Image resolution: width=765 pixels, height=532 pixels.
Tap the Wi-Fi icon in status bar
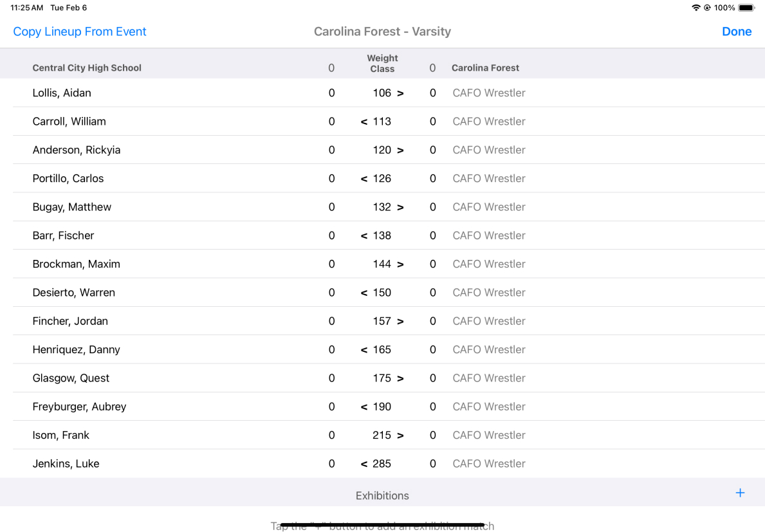click(x=696, y=8)
